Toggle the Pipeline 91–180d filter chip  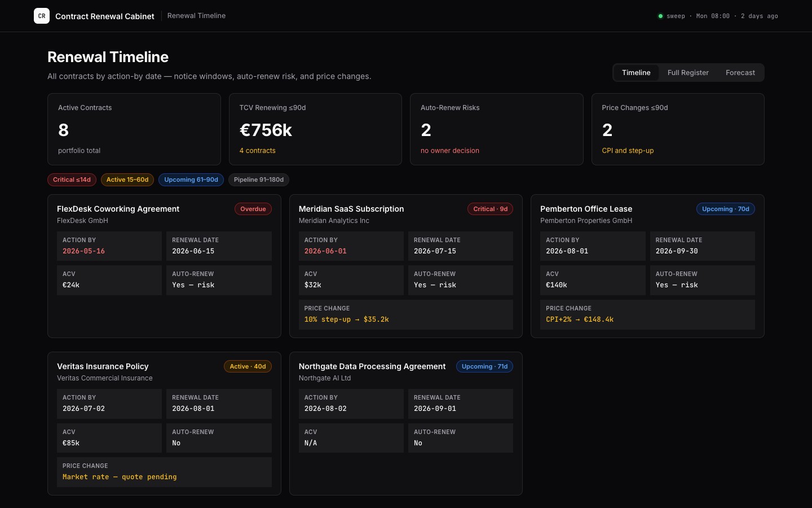(259, 179)
